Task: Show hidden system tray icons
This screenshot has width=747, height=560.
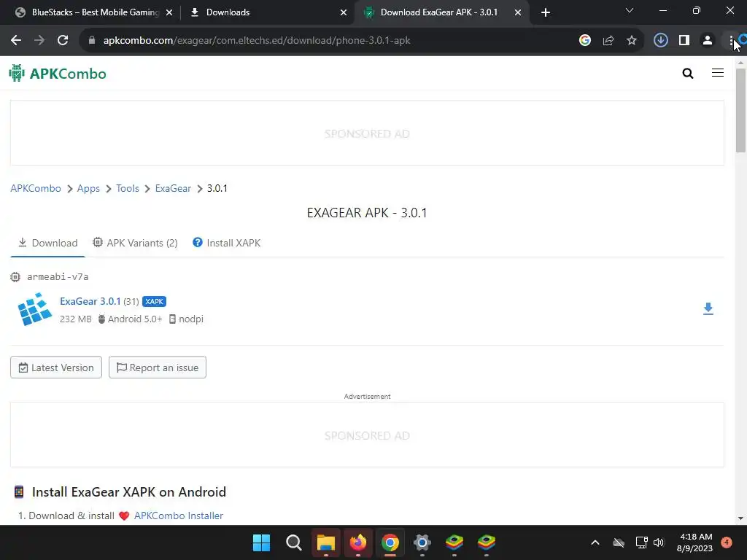Action: pos(595,542)
